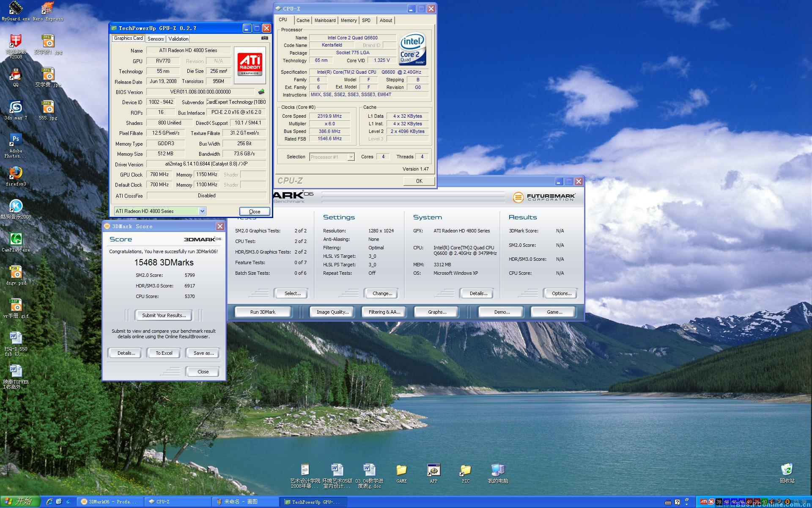This screenshot has height=508, width=812.
Task: Switch to CPU-Z SPD tab
Action: 366,20
